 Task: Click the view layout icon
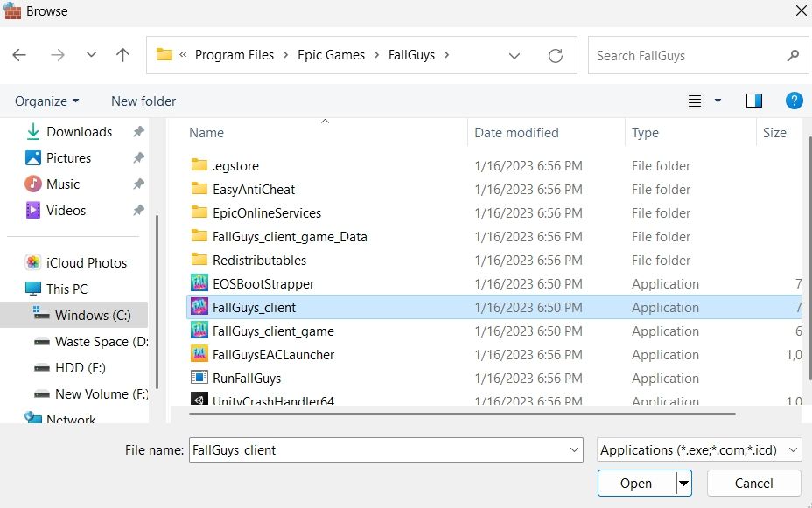pos(695,101)
